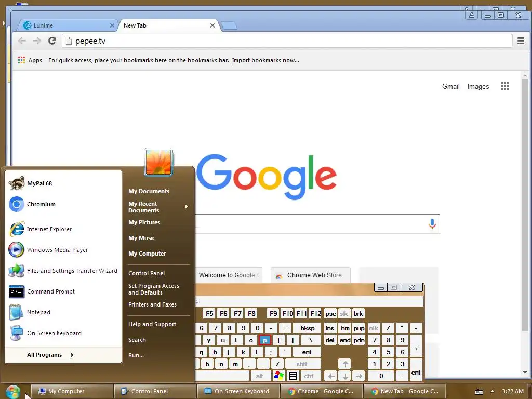Click the menu key on the on-screen keyboard
The image size is (532, 399).
[x=293, y=376]
